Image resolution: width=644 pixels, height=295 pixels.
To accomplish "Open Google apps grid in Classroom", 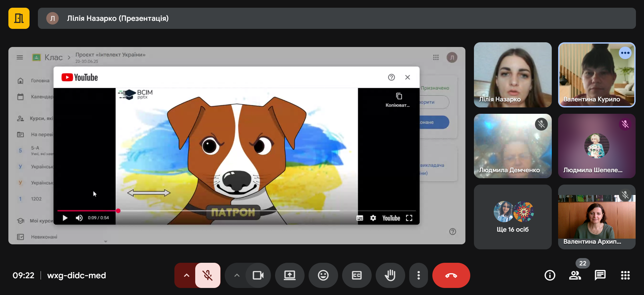I will tap(436, 57).
